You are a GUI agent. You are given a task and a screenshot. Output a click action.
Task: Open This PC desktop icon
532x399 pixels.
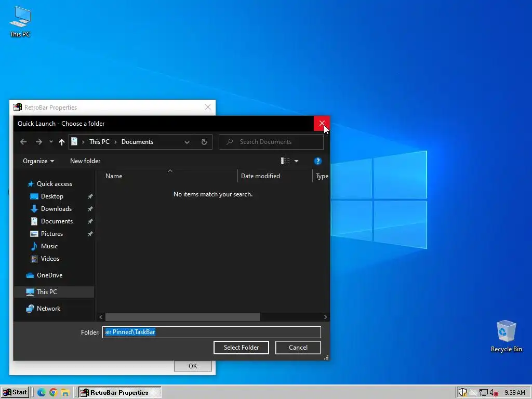click(x=20, y=22)
